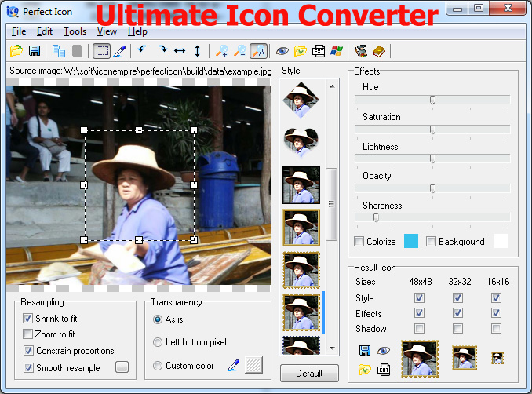Image resolution: width=532 pixels, height=394 pixels.
Task: Choose the heart shaped style thumbnail
Action: coord(301,142)
